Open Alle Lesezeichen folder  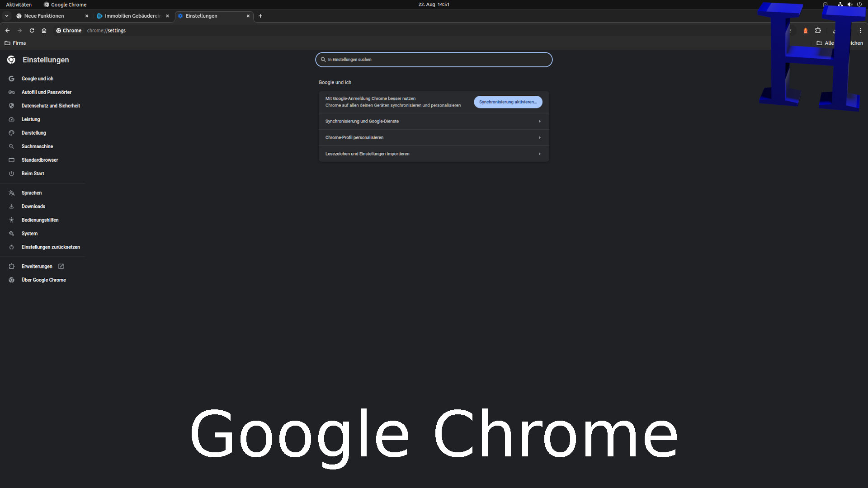click(840, 43)
